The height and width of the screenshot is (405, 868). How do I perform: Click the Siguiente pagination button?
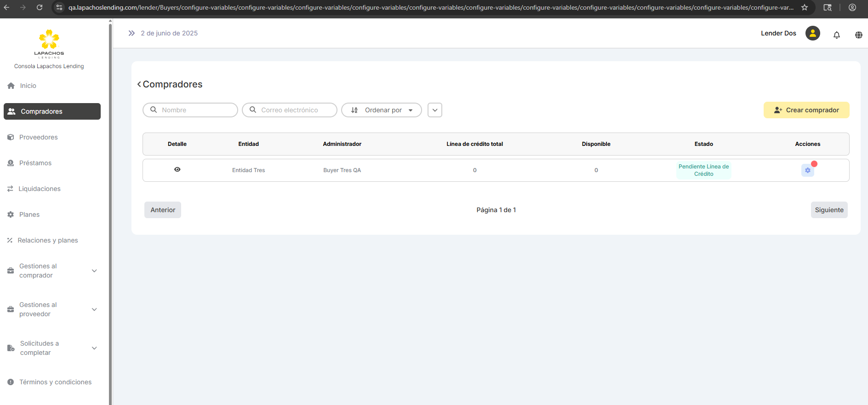click(829, 210)
